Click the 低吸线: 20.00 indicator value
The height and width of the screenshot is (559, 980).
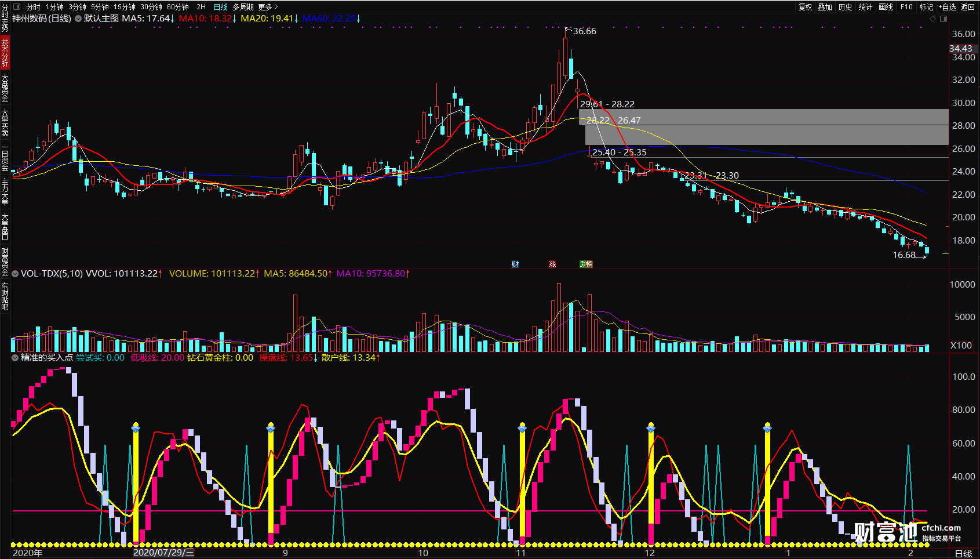tap(157, 358)
